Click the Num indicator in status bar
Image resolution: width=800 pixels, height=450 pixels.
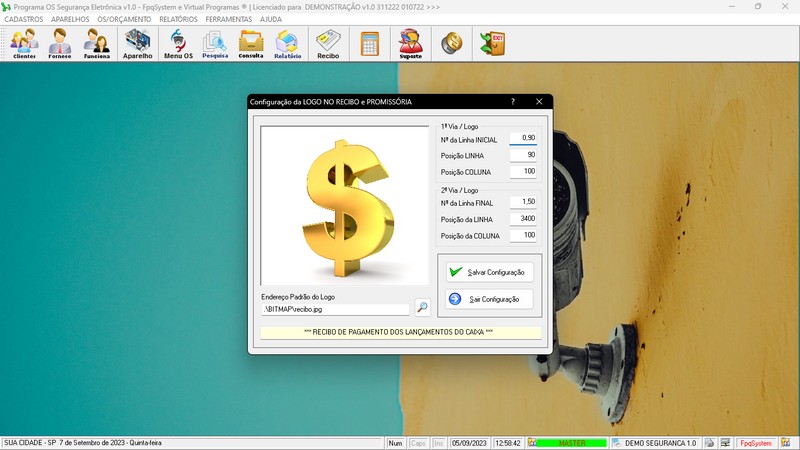pyautogui.click(x=395, y=443)
